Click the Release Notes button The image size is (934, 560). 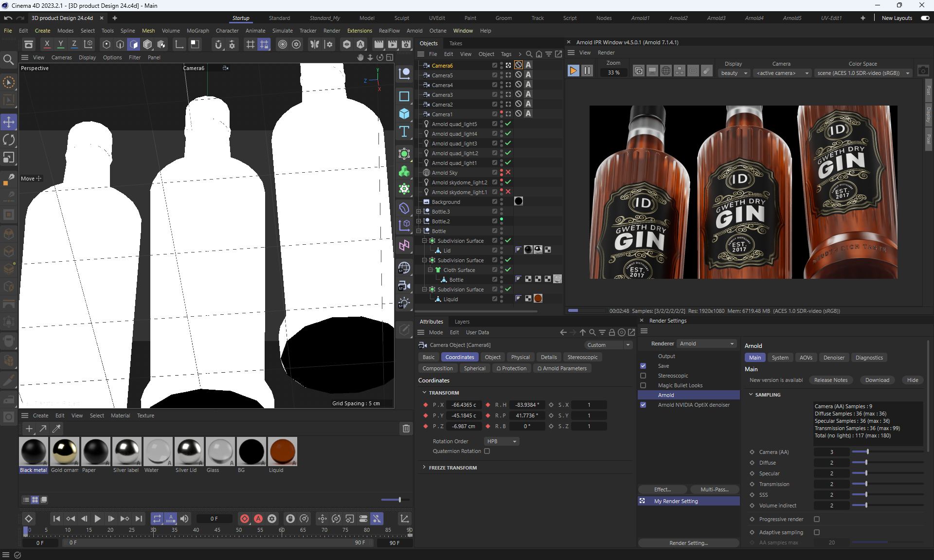[x=830, y=380]
